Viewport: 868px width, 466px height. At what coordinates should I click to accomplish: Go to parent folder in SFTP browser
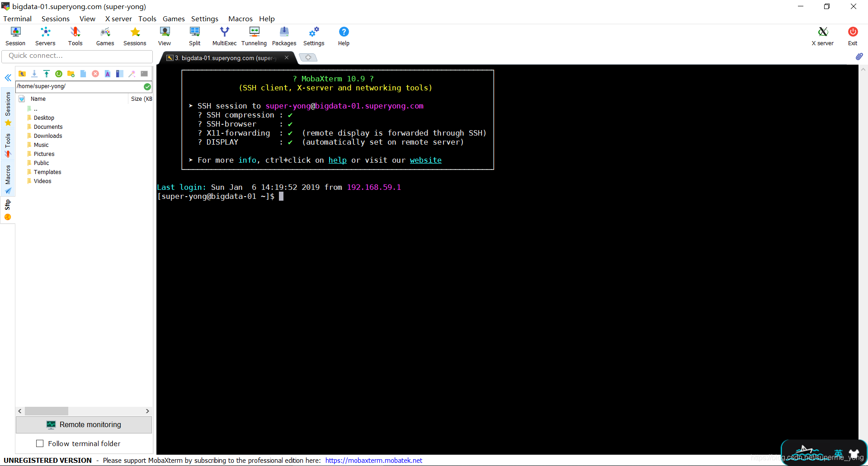(x=22, y=74)
